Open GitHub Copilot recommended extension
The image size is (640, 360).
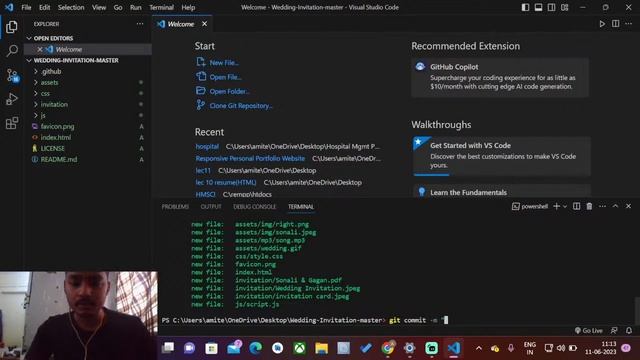pyautogui.click(x=500, y=78)
